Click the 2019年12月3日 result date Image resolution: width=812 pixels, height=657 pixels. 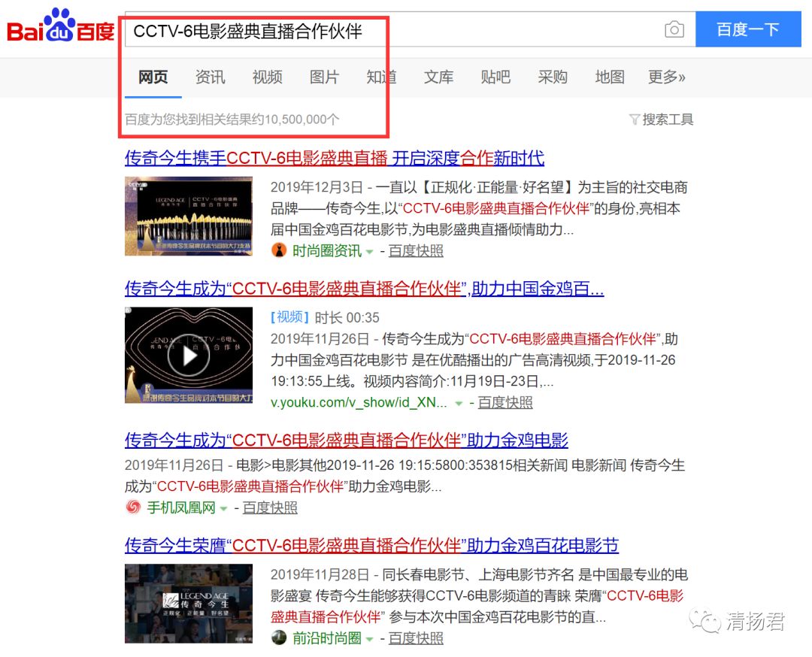pyautogui.click(x=317, y=187)
